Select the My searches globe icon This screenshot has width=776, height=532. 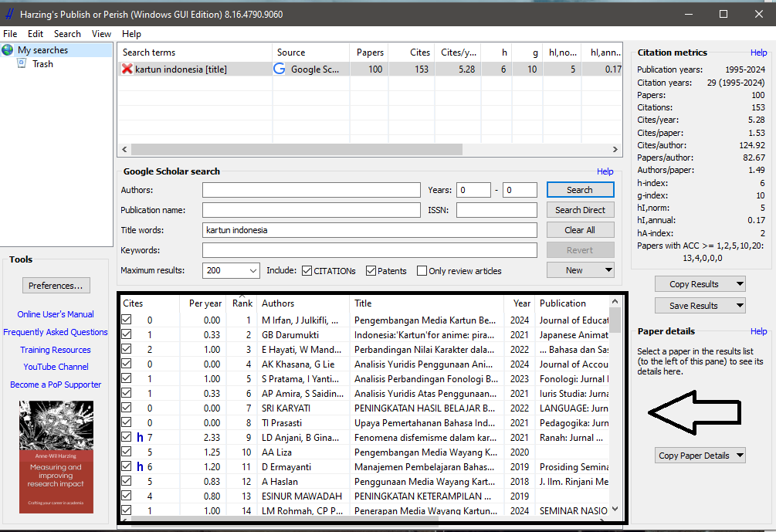pyautogui.click(x=8, y=50)
